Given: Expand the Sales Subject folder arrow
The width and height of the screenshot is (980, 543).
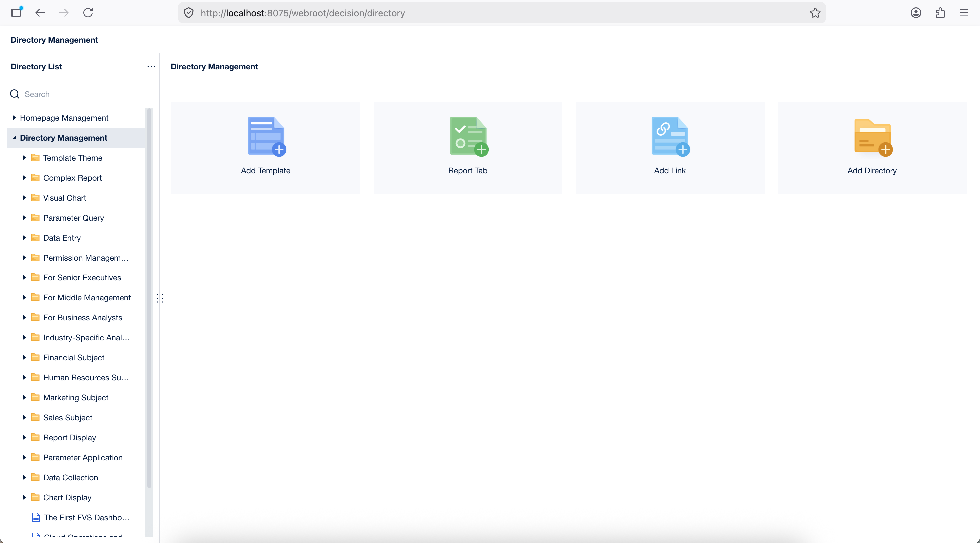Looking at the screenshot, I should coord(24,417).
